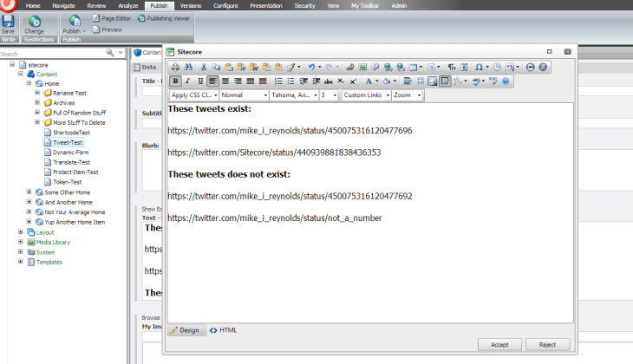Switch to the HTML editor tab
The image size is (633, 364).
223,330
